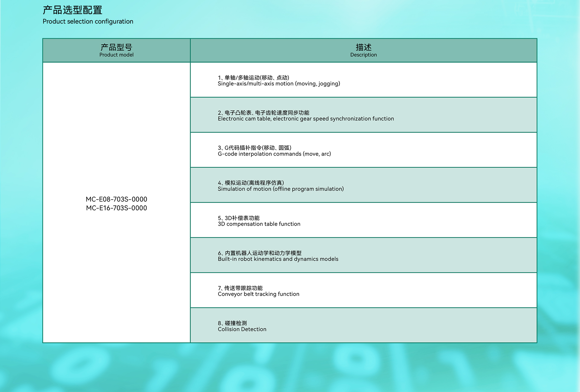The width and height of the screenshot is (580, 392).
Task: Click 'Conveyor belt tracking function' text
Action: click(x=258, y=294)
